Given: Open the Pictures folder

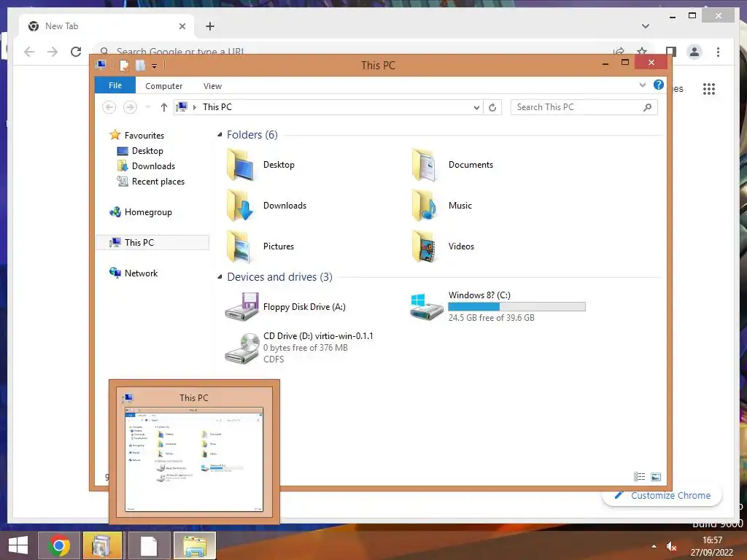Looking at the screenshot, I should point(260,246).
